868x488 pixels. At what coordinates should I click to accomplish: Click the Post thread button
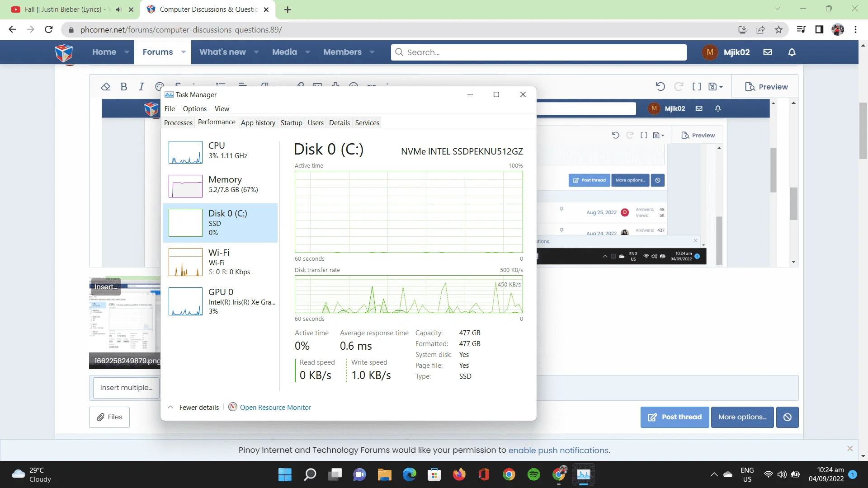[675, 417]
